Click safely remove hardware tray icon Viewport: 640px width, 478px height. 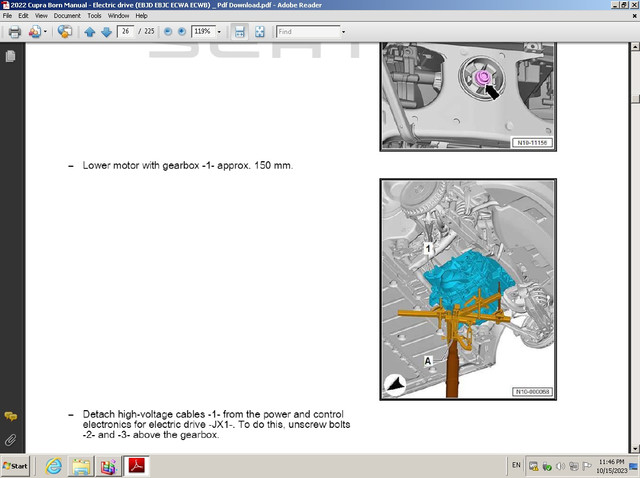coord(547,466)
